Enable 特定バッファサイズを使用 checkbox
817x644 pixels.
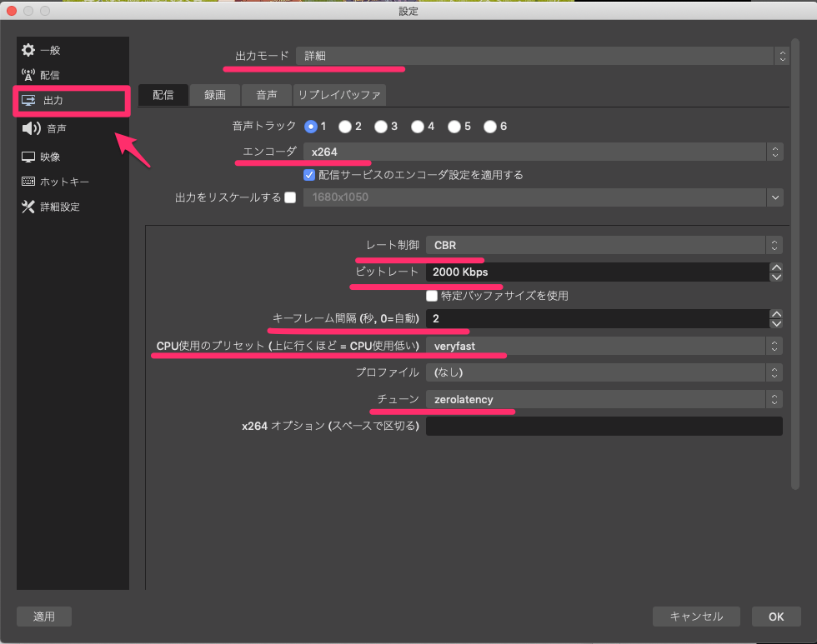432,296
